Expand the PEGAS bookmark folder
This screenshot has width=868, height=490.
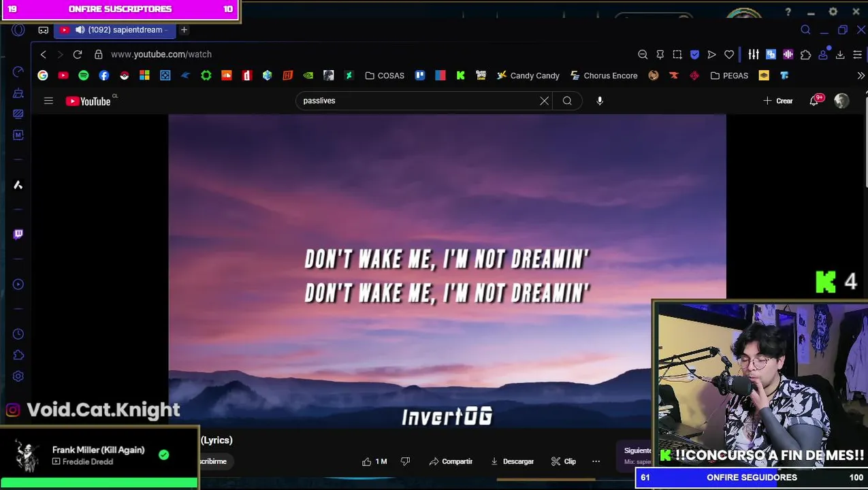pyautogui.click(x=729, y=76)
